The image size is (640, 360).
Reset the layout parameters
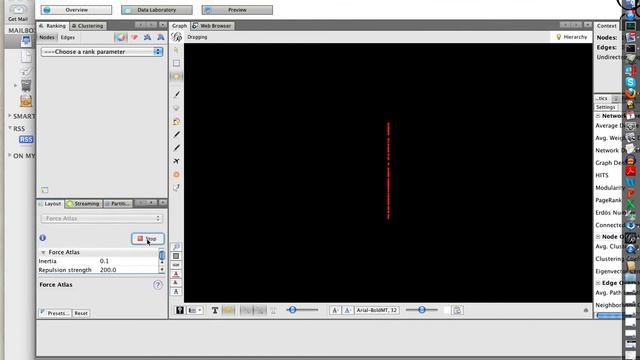(81, 313)
